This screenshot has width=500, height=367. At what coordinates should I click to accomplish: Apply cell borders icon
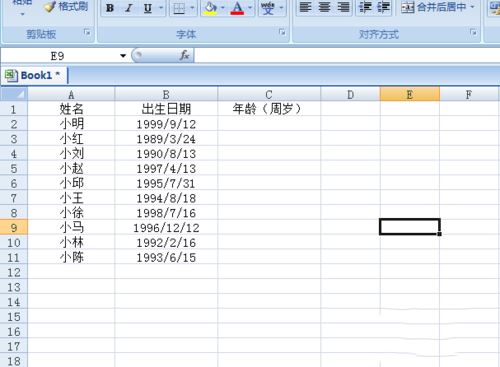coord(179,8)
